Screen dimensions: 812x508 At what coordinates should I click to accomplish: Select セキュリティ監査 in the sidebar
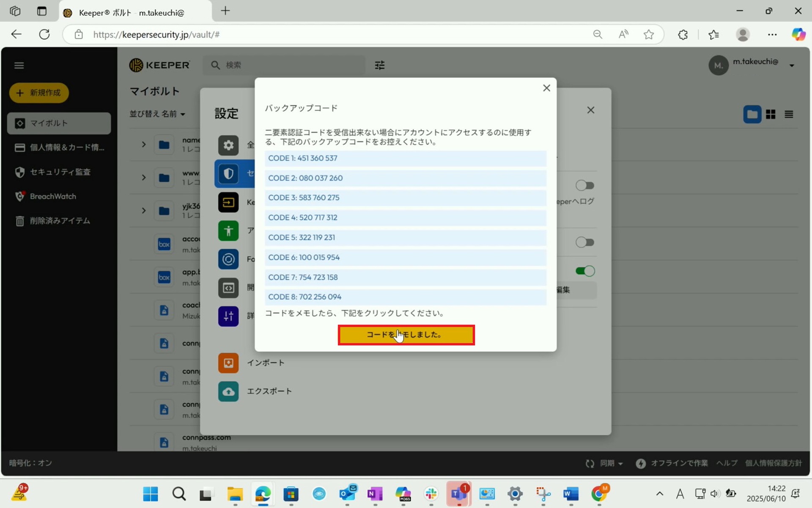(x=60, y=172)
